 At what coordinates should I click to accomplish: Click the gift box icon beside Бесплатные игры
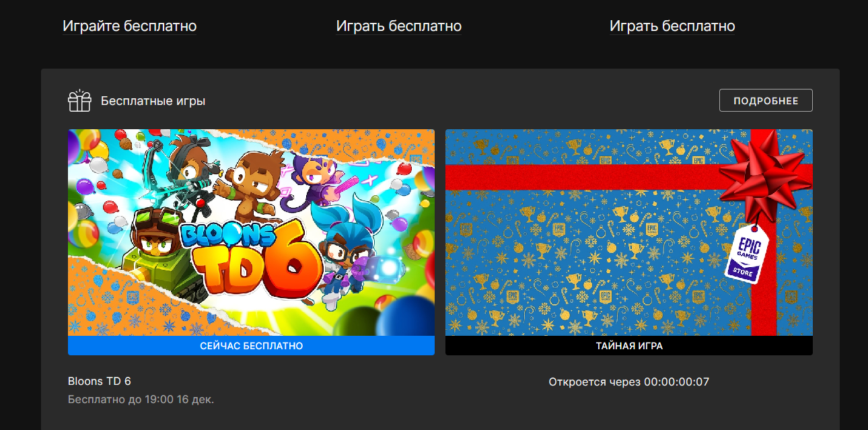coord(79,101)
